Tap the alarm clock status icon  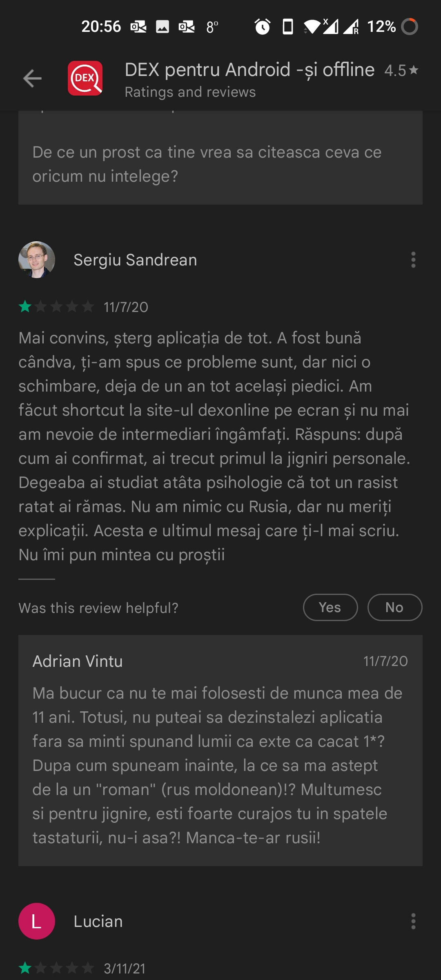pyautogui.click(x=263, y=27)
